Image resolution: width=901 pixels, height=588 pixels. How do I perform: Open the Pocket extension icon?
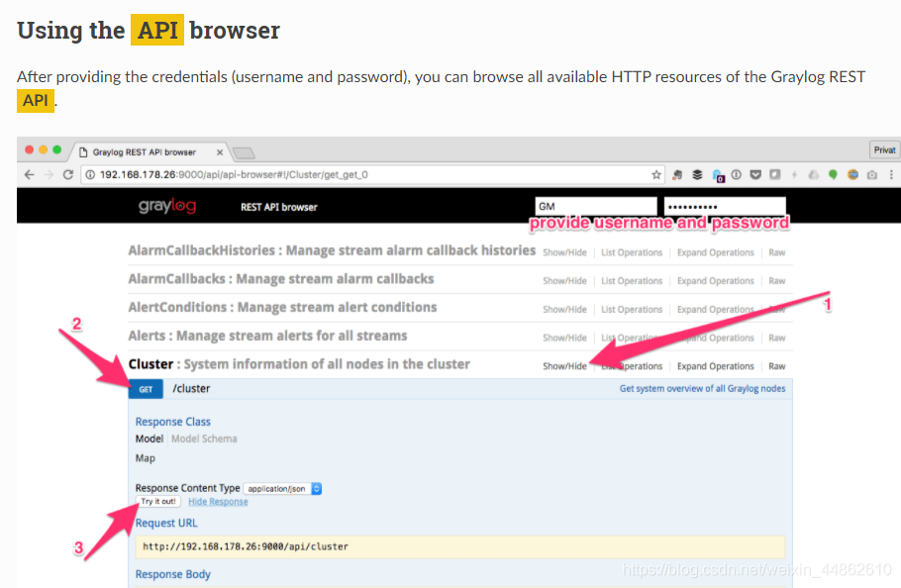[x=755, y=174]
